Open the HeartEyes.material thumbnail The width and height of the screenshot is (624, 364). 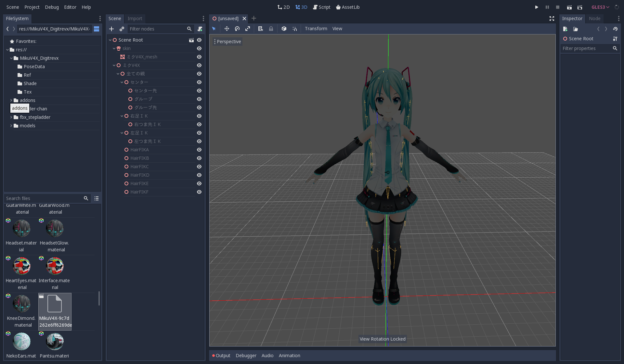[x=21, y=266]
